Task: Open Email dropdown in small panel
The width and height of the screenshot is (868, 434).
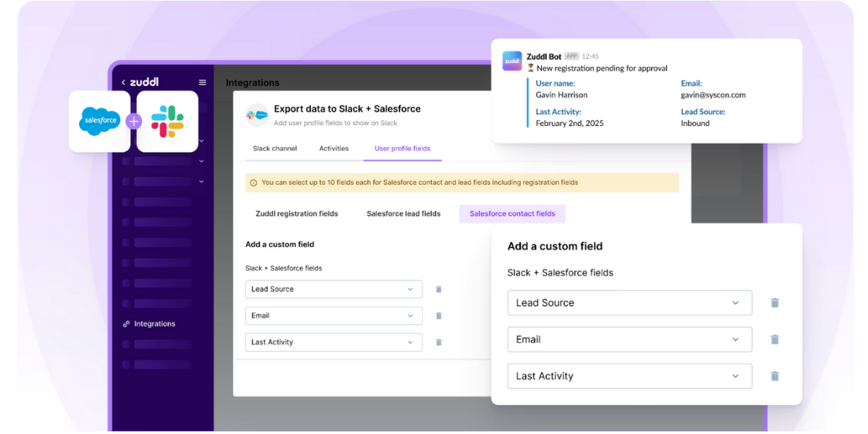Action: 333,316
